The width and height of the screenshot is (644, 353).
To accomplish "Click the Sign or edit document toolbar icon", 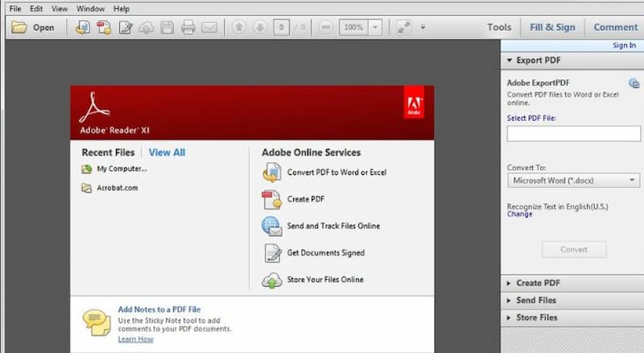I will pos(126,27).
